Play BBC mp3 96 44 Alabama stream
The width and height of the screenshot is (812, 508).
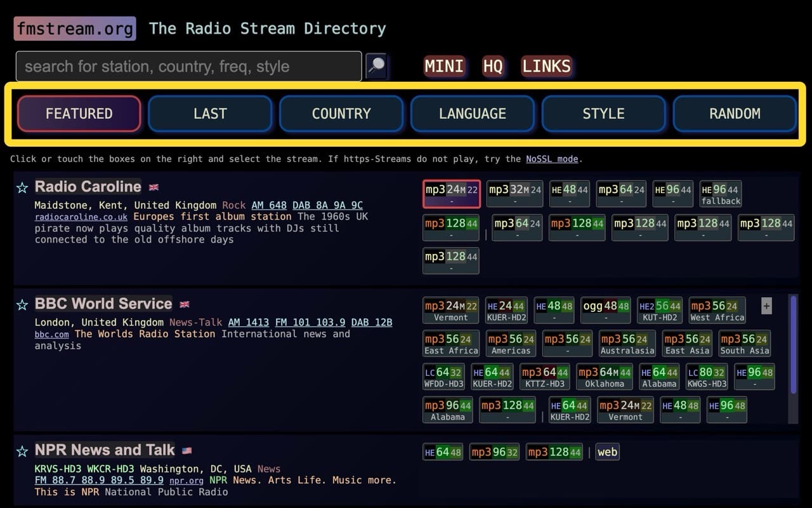[448, 410]
